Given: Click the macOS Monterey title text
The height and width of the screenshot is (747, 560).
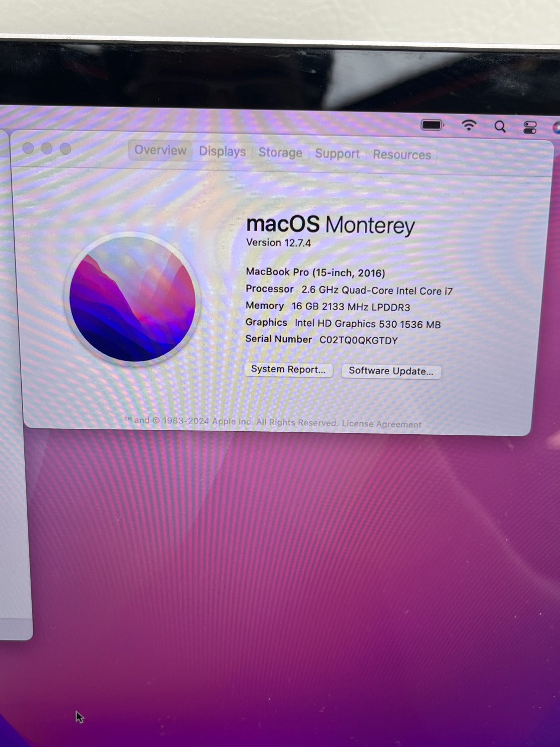Looking at the screenshot, I should point(331,225).
